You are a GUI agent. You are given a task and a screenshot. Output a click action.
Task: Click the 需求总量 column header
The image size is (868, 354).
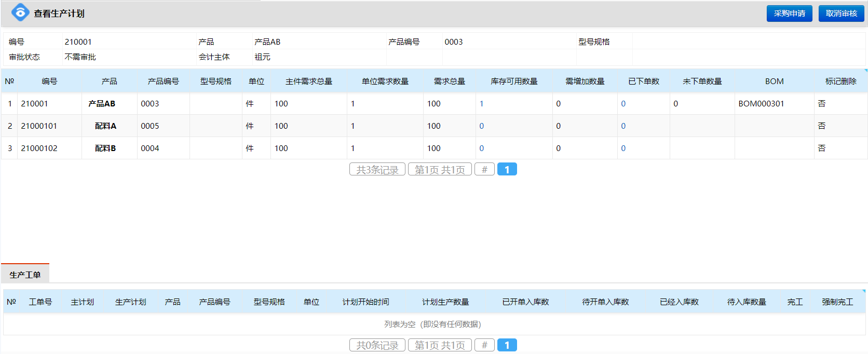[x=449, y=81]
